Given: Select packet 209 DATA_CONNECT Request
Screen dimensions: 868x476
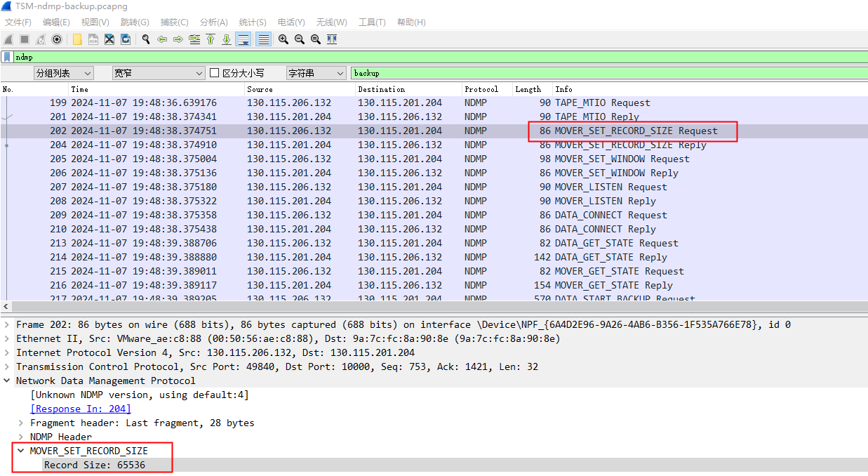Looking at the screenshot, I should tap(434, 215).
